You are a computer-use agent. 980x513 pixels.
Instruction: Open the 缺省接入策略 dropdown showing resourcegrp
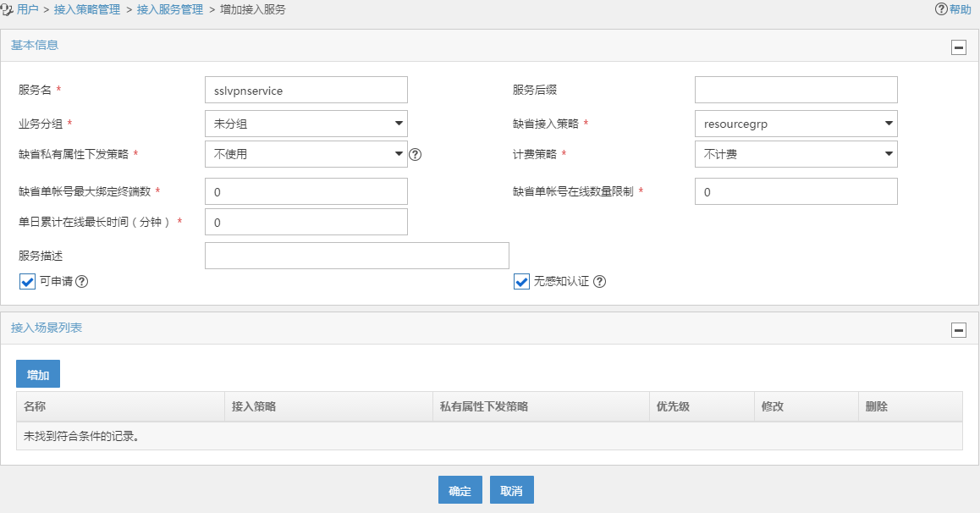tap(796, 124)
